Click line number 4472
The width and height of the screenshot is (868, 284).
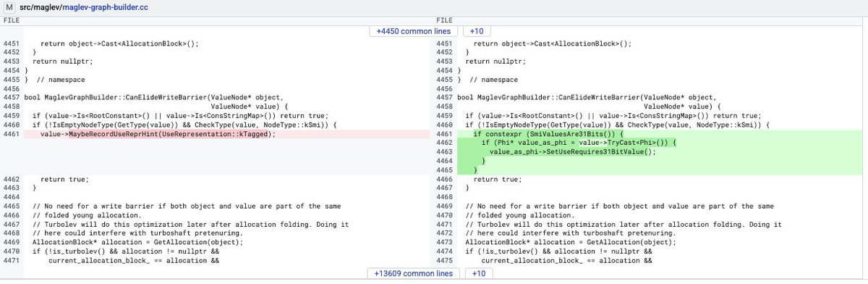pyautogui.click(x=445, y=233)
